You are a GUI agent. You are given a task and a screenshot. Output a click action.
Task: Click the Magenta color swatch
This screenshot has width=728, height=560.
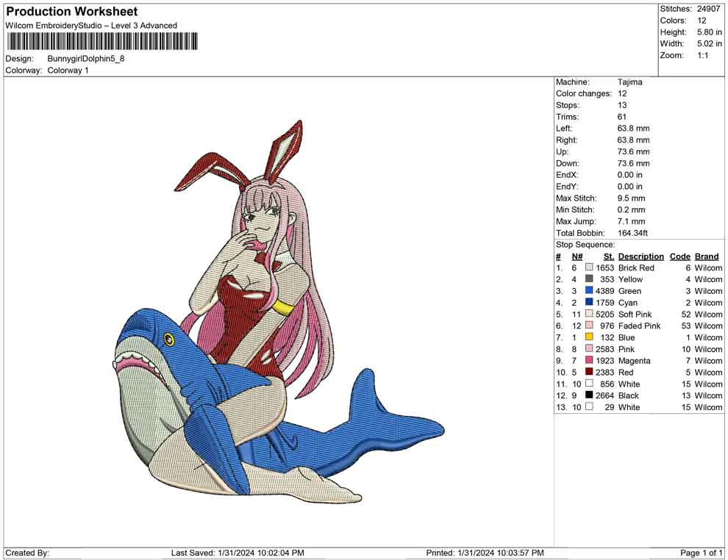(x=589, y=360)
